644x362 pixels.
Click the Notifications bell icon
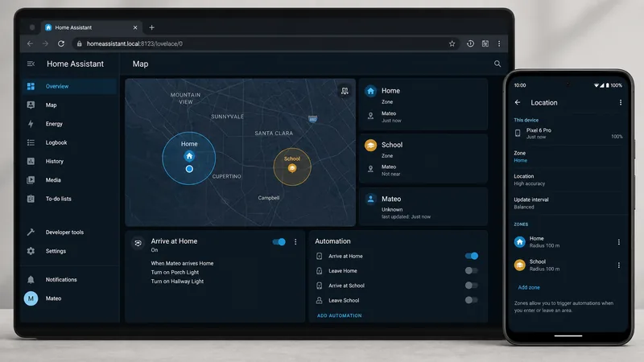(x=31, y=279)
